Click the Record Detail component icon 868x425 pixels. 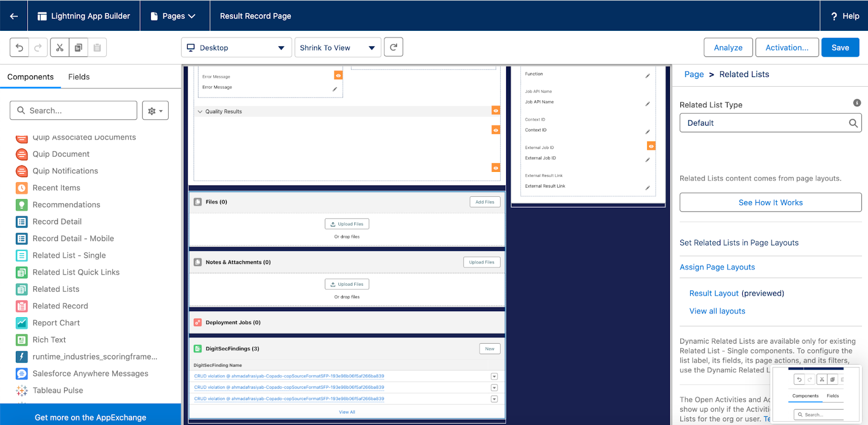click(x=22, y=222)
